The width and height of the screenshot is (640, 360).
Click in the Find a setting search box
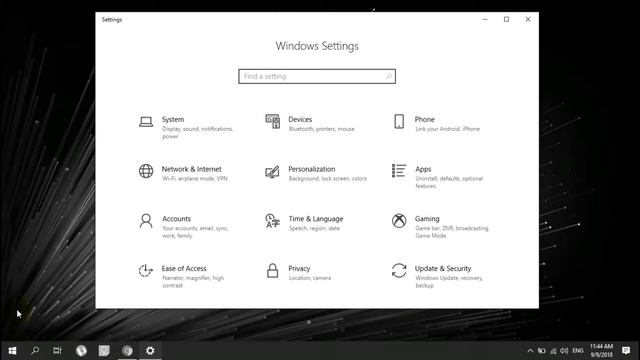click(317, 76)
